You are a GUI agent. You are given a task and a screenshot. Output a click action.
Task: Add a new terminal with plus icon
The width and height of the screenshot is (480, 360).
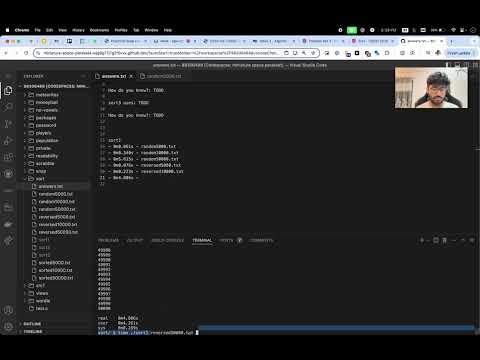[x=422, y=240]
